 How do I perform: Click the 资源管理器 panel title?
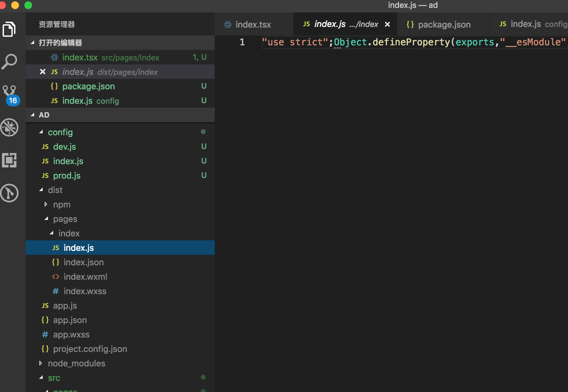tap(57, 24)
